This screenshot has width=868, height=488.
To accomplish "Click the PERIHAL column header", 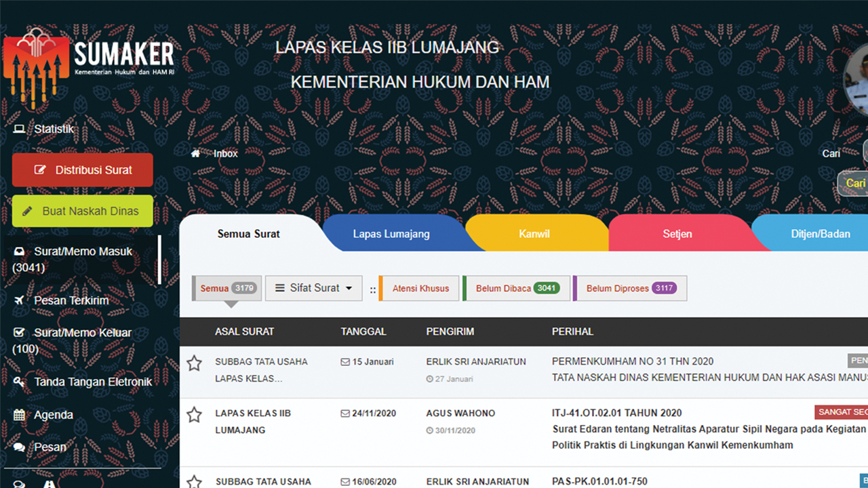I will tap(572, 331).
